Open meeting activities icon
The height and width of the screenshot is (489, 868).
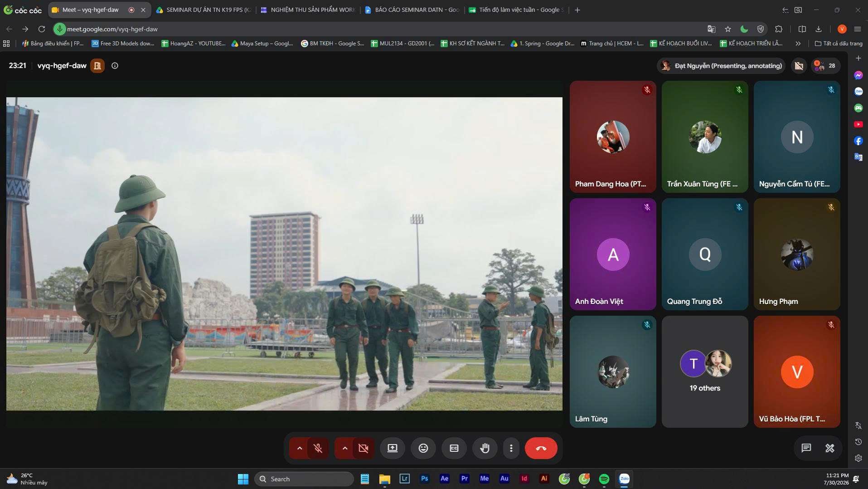pyautogui.click(x=829, y=448)
